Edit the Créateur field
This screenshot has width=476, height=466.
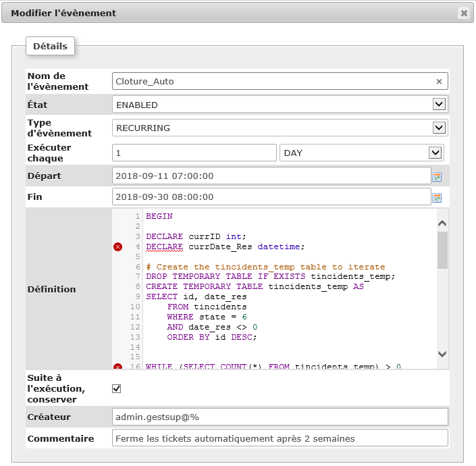[x=280, y=417]
